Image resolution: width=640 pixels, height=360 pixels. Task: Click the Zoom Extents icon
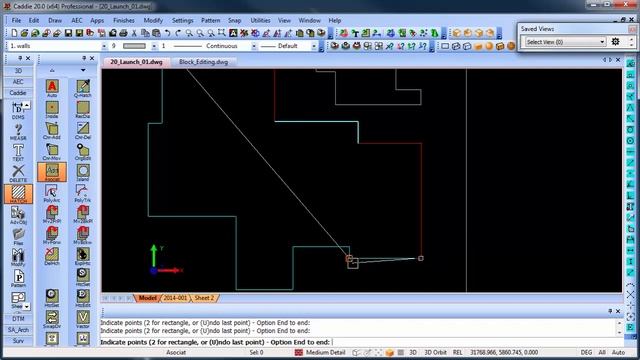click(x=222, y=33)
